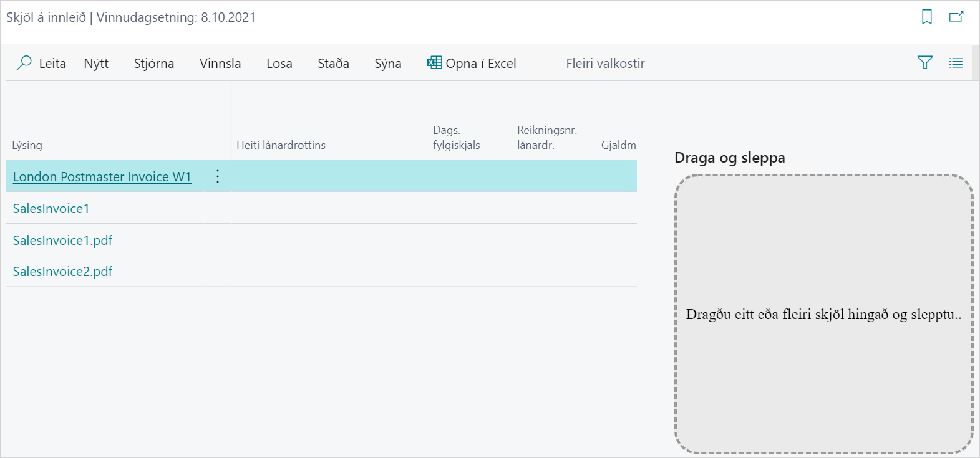Sort by Heiti lánardrottins column header
Image resolution: width=980 pixels, height=458 pixels.
[x=281, y=145]
